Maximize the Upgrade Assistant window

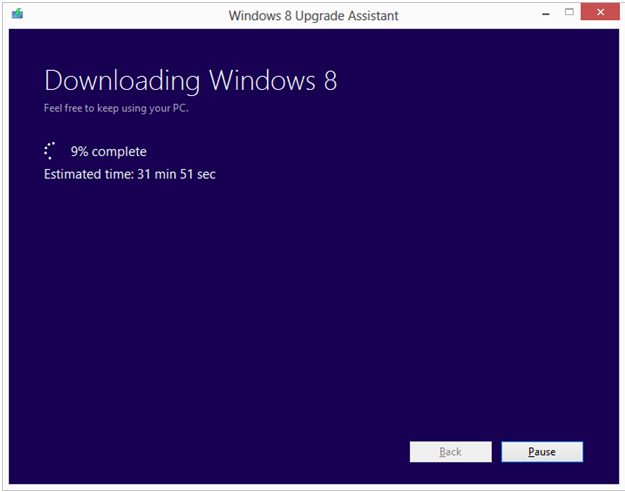tap(570, 14)
